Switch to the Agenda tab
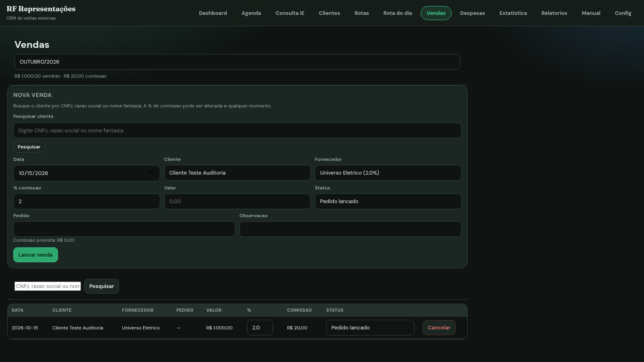This screenshot has width=644, height=362. [251, 13]
